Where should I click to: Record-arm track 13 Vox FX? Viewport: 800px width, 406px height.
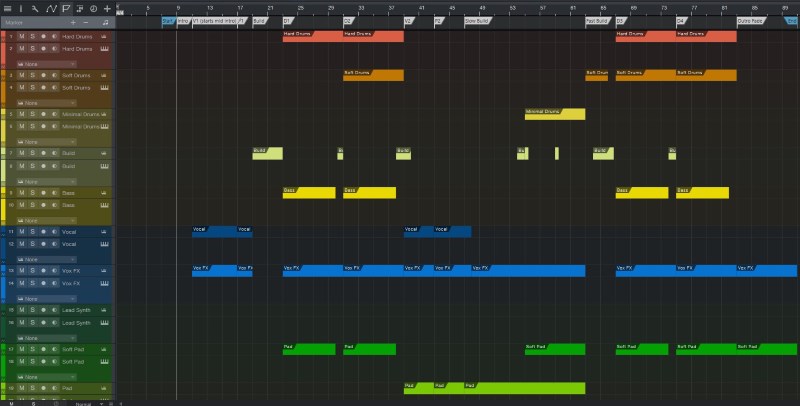click(43, 270)
